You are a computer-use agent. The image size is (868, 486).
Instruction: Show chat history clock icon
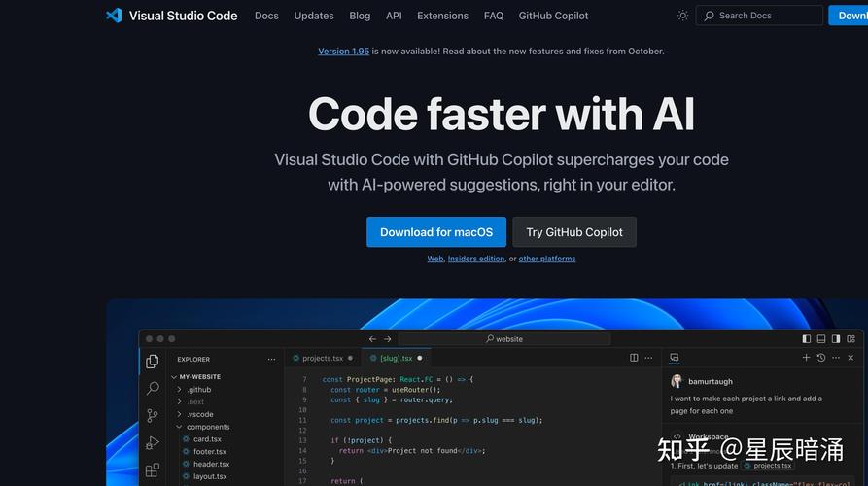click(x=821, y=358)
